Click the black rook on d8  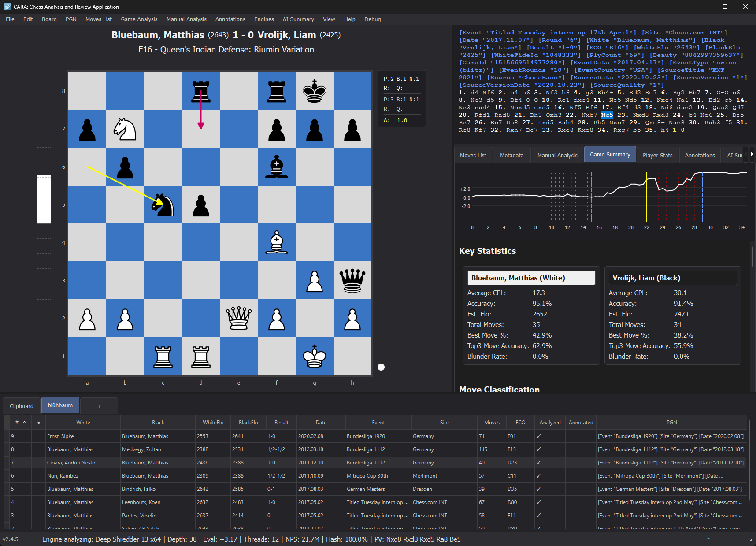click(201, 91)
